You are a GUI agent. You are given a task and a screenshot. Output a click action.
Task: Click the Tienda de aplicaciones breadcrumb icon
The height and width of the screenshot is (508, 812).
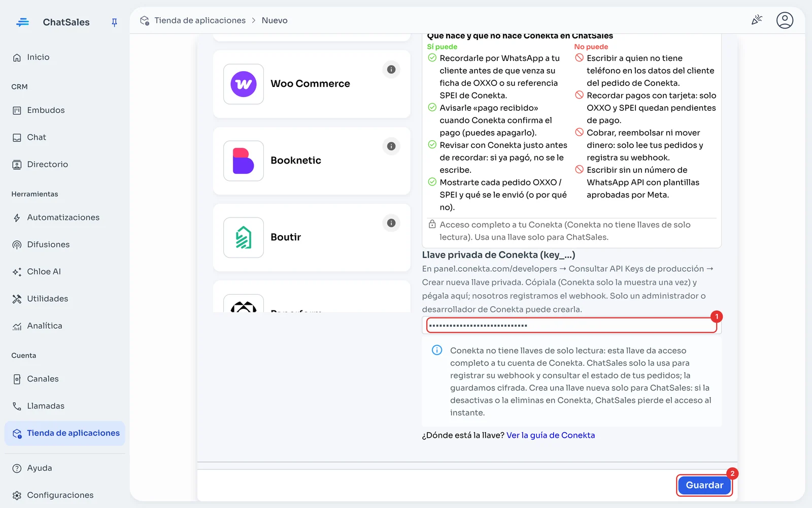145,20
